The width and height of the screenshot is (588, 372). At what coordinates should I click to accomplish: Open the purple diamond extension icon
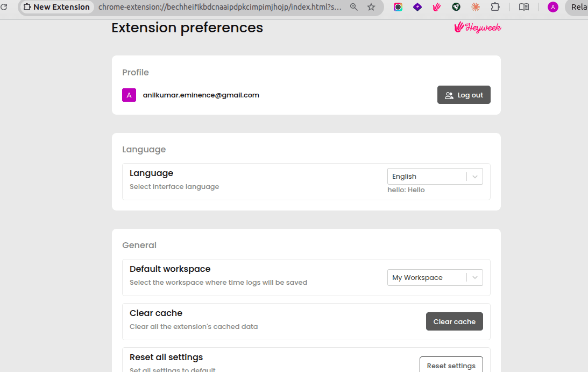pyautogui.click(x=417, y=7)
